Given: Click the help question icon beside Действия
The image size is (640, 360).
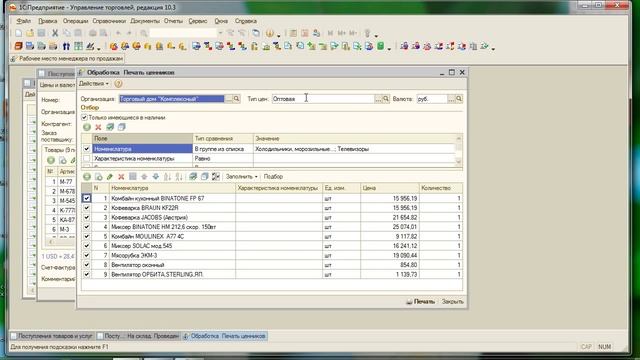Looking at the screenshot, I should click(118, 84).
